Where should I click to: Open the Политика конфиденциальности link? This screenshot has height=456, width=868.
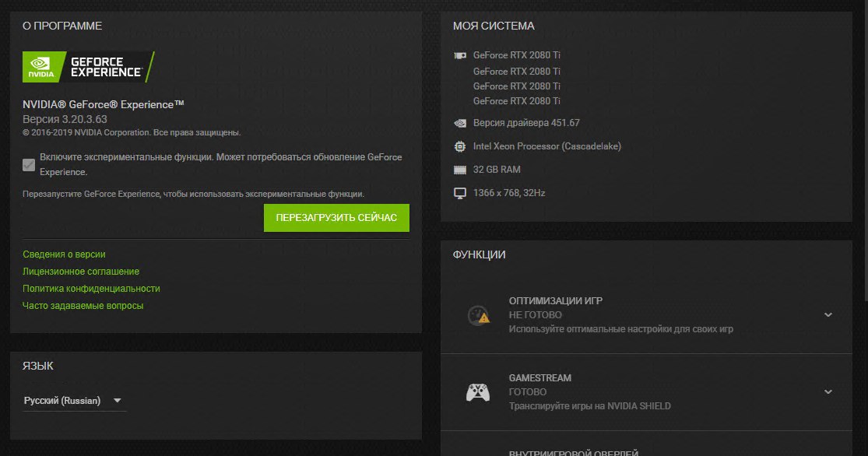91,289
